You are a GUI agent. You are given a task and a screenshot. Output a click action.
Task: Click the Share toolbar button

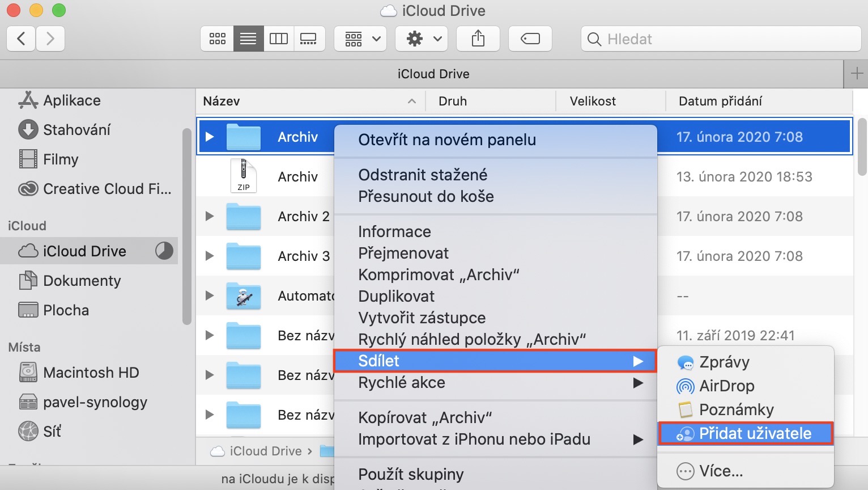pos(478,39)
